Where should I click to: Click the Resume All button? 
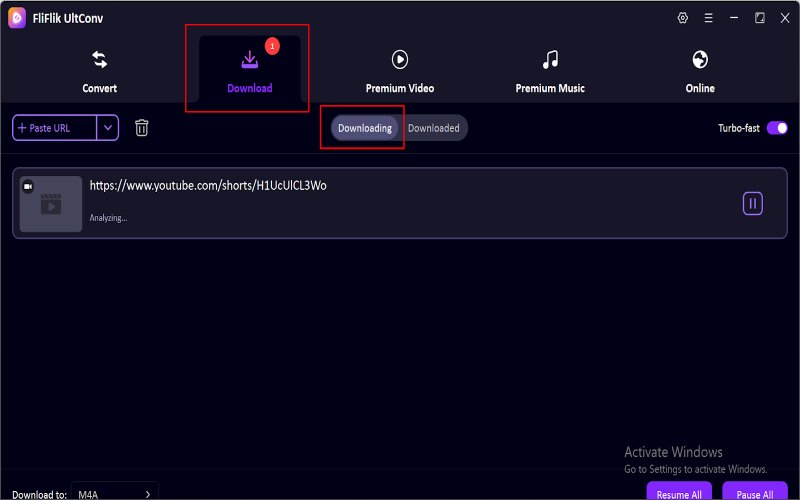[679, 492]
